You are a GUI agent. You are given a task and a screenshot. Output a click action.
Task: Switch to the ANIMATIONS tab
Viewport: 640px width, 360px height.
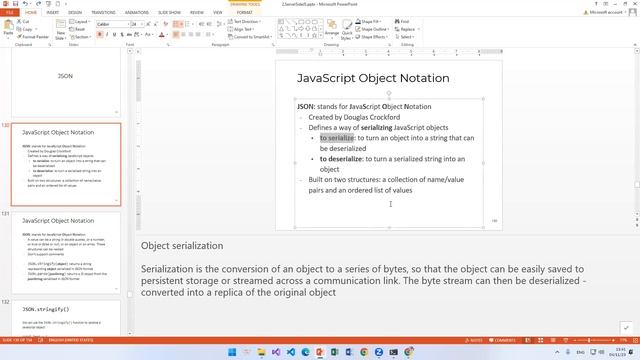coord(136,13)
